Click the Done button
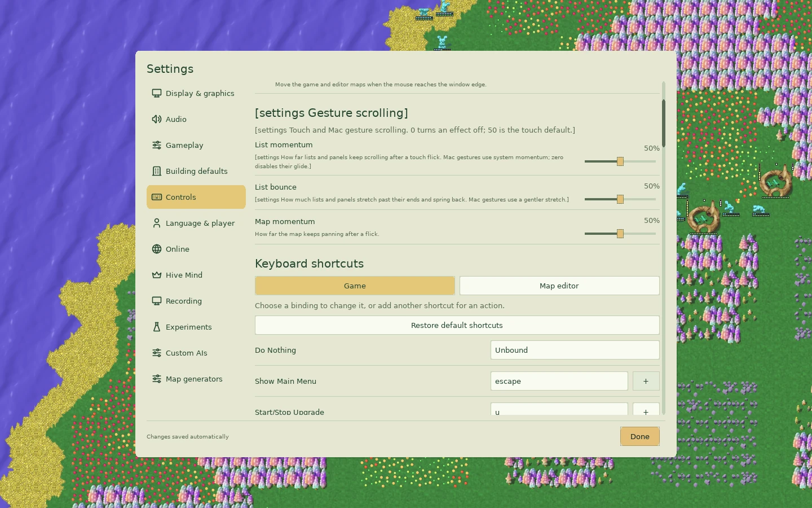This screenshot has height=508, width=812. (x=640, y=436)
